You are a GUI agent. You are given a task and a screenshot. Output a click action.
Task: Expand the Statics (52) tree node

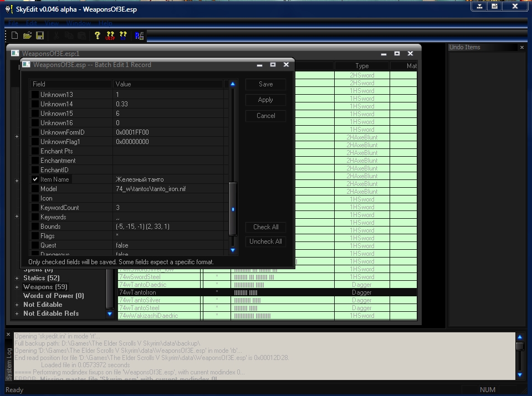(x=17, y=278)
